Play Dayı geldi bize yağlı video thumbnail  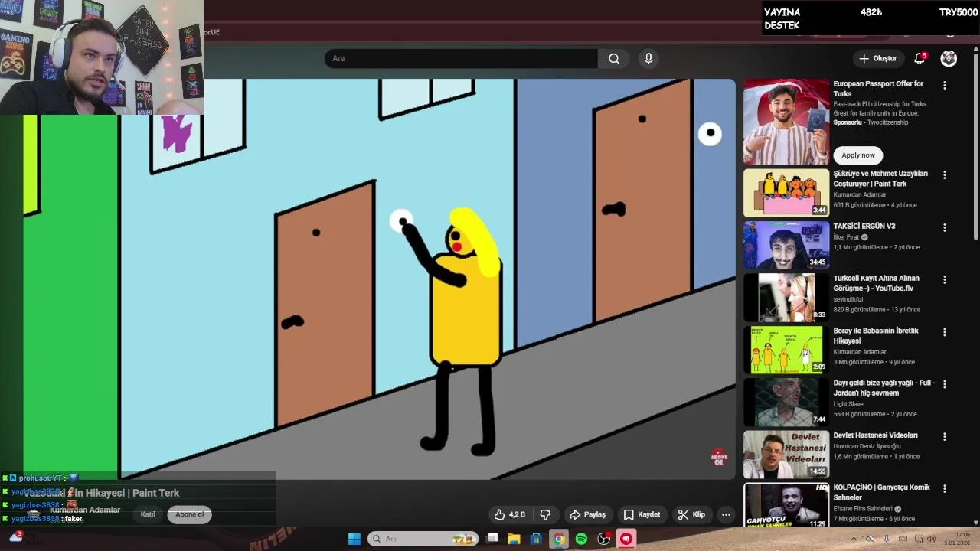click(x=786, y=402)
